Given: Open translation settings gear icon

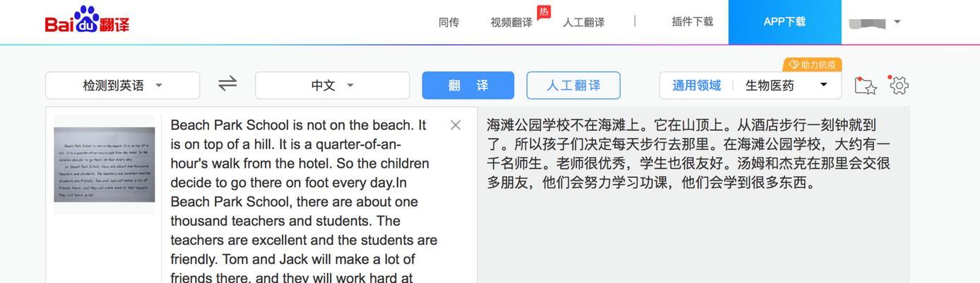Looking at the screenshot, I should click(x=899, y=85).
